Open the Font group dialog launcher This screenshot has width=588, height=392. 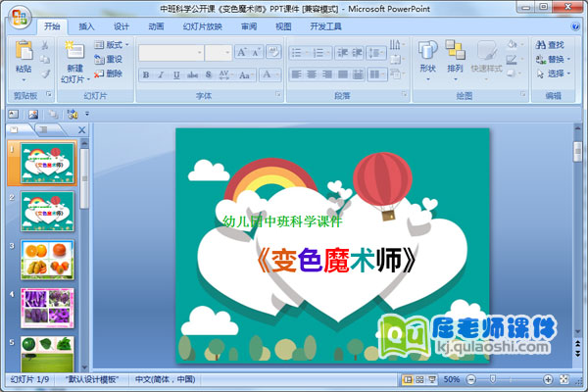(278, 94)
